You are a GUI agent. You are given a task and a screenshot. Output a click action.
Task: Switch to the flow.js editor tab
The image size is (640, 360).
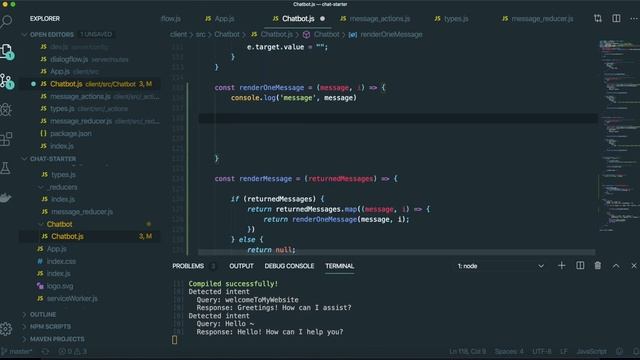click(x=171, y=19)
